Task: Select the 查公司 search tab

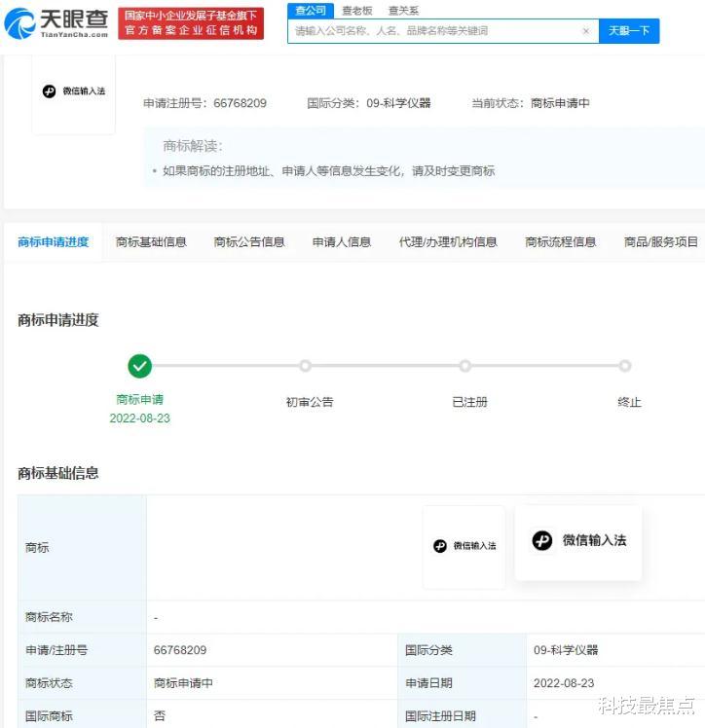Action: 311,11
